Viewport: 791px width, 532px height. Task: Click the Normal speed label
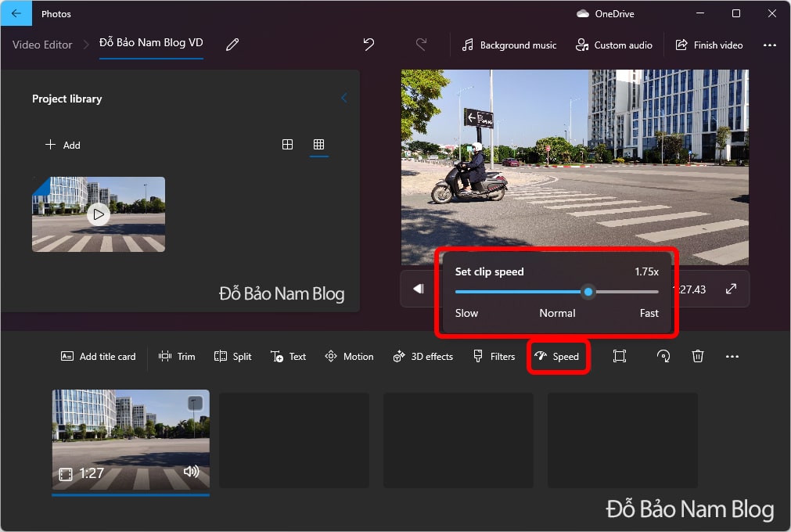[x=557, y=313]
